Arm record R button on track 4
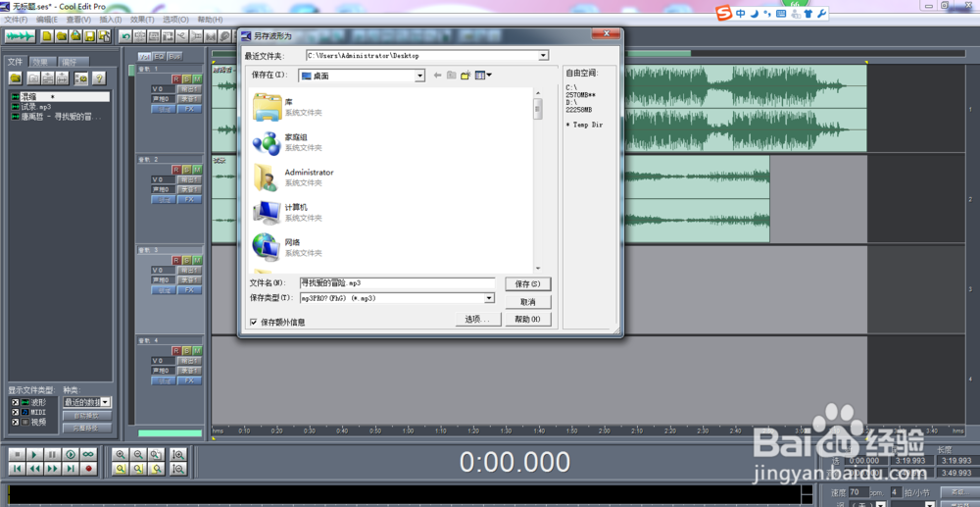 176,351
